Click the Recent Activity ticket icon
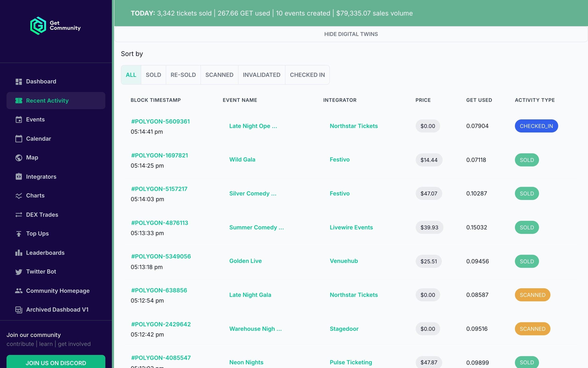The height and width of the screenshot is (368, 588). pyautogui.click(x=19, y=101)
